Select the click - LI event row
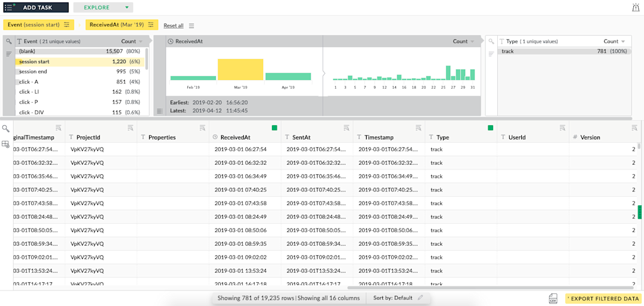The height and width of the screenshot is (306, 644). pos(80,92)
